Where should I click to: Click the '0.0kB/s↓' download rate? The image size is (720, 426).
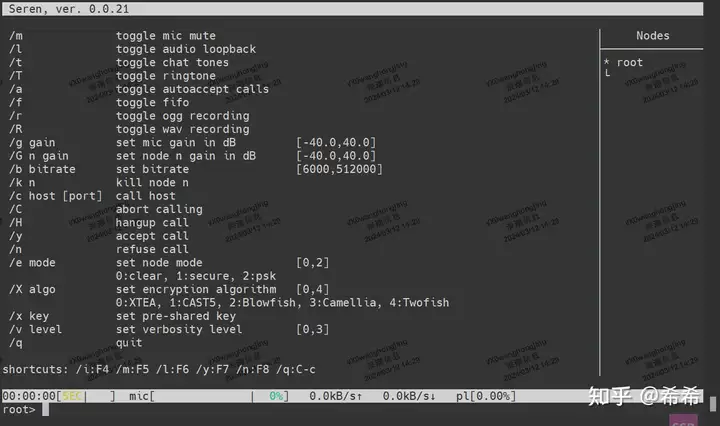[x=409, y=396]
